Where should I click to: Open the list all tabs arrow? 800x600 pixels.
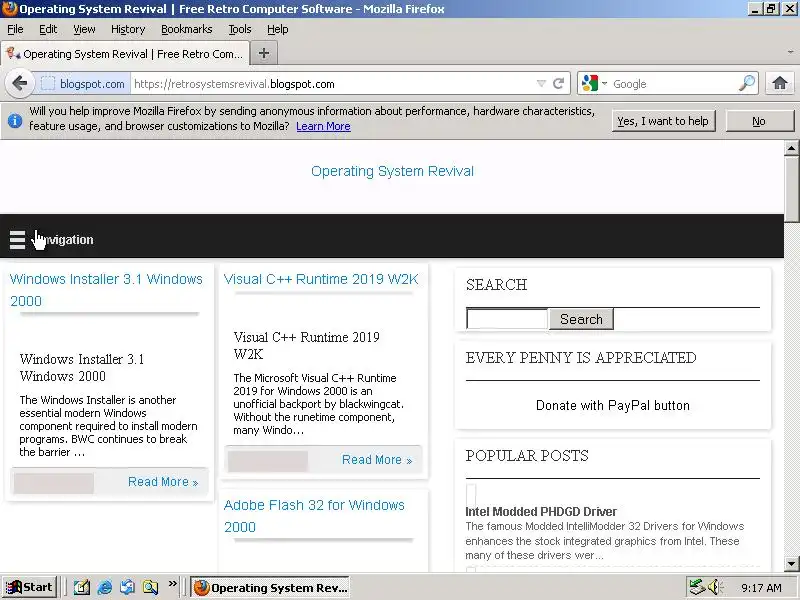790,53
